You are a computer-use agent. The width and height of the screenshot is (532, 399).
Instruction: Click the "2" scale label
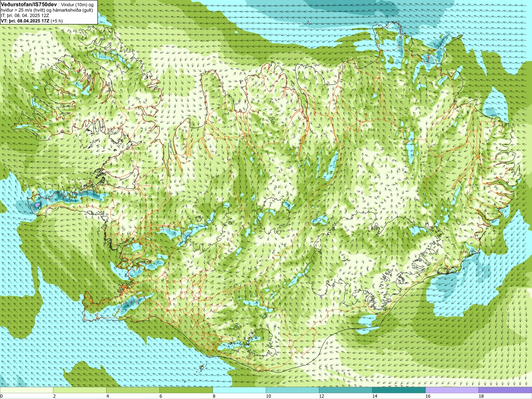pos(54,397)
